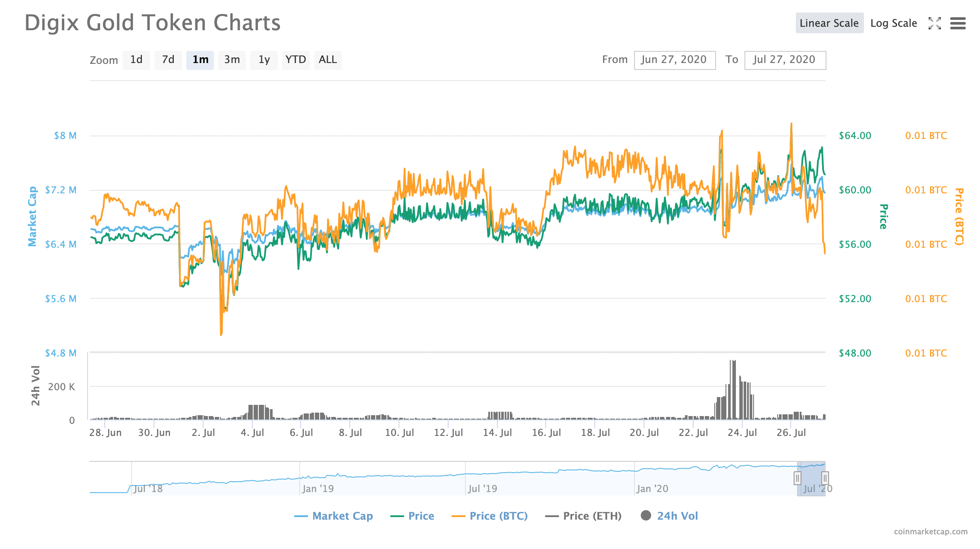Grab right handle of range navigator
This screenshot has height=549, width=980.
(825, 478)
